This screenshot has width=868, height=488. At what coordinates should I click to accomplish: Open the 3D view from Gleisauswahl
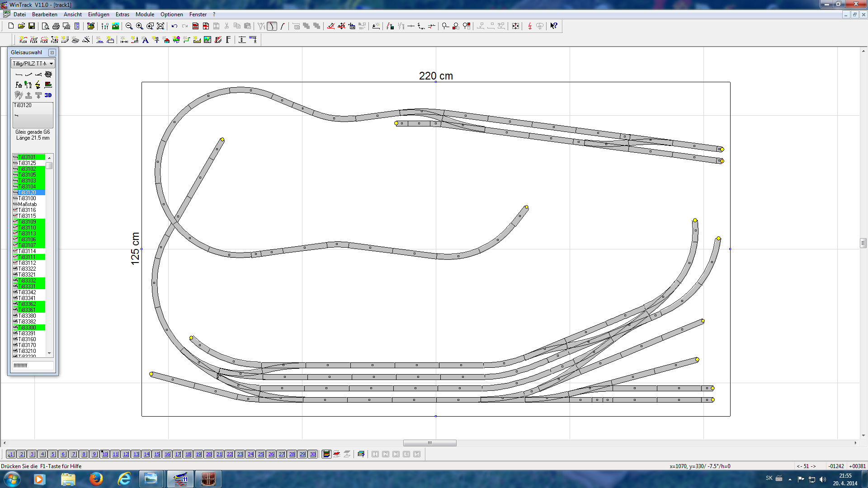[x=48, y=95]
